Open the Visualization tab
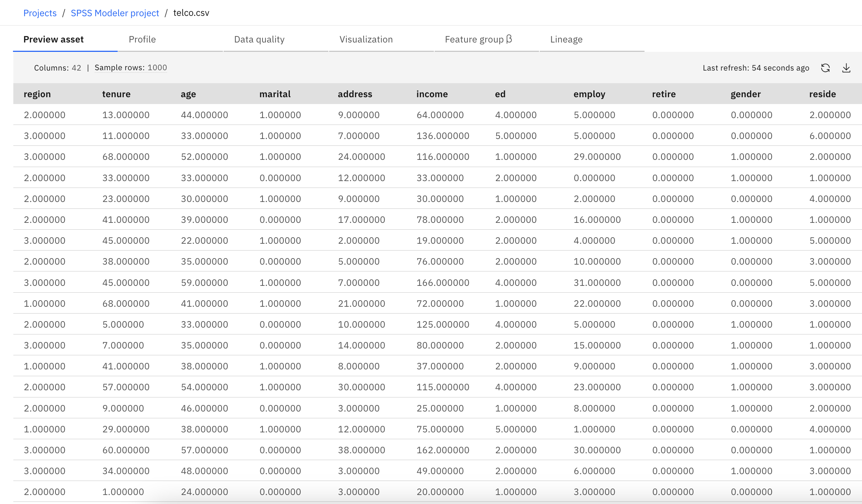862x504 pixels. click(367, 39)
